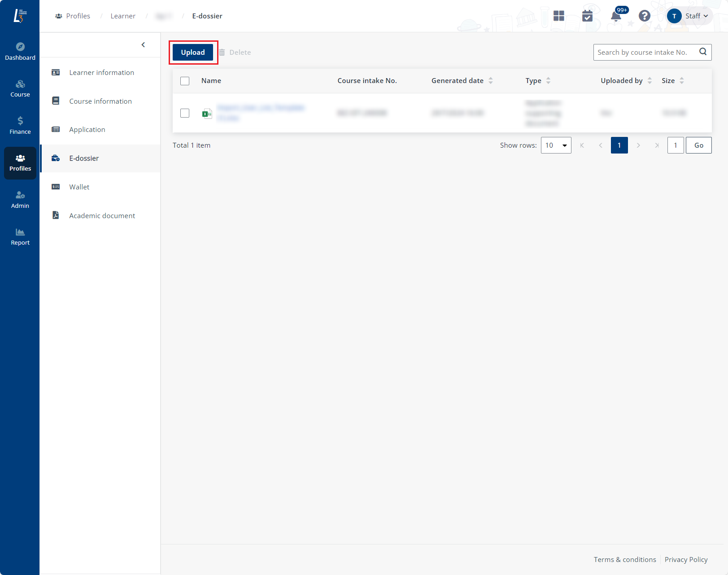Navigate to the Course section icon
The height and width of the screenshot is (575, 728).
point(20,88)
